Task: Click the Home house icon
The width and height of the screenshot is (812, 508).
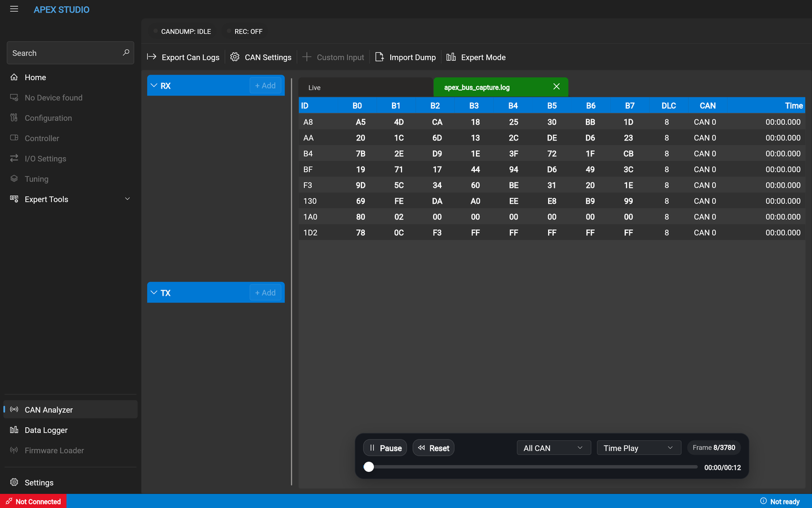Action: [14, 77]
